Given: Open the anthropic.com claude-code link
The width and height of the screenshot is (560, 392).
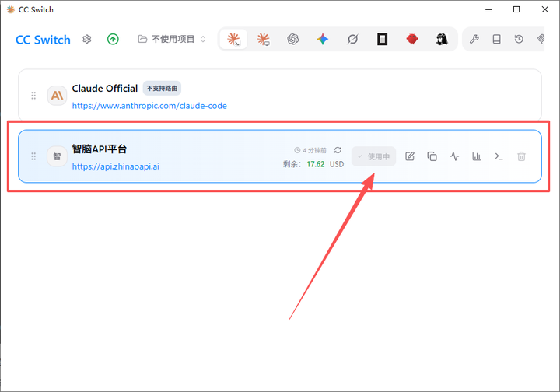Looking at the screenshot, I should (x=149, y=106).
